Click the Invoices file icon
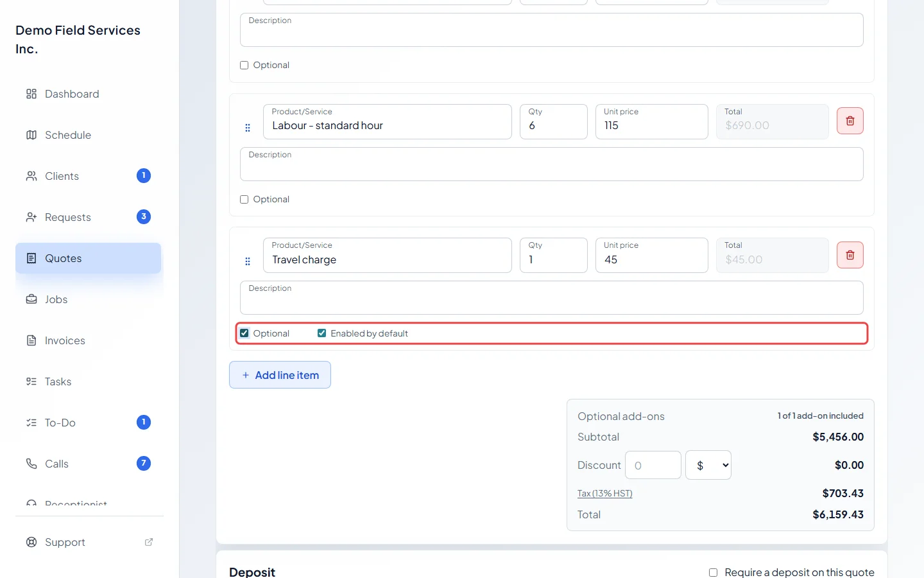Viewport: 924px width, 578px height. (31, 340)
